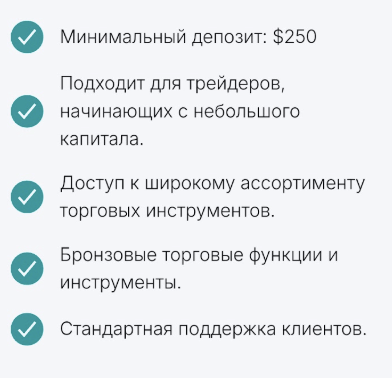Select the word клиентов. in last item
Image resolution: width=392 pixels, height=378 pixels.
(324, 330)
